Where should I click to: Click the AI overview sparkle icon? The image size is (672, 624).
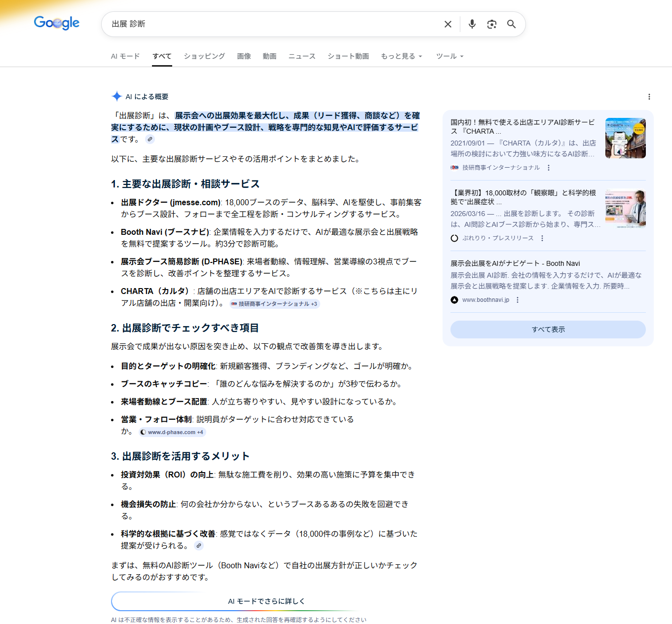[116, 96]
